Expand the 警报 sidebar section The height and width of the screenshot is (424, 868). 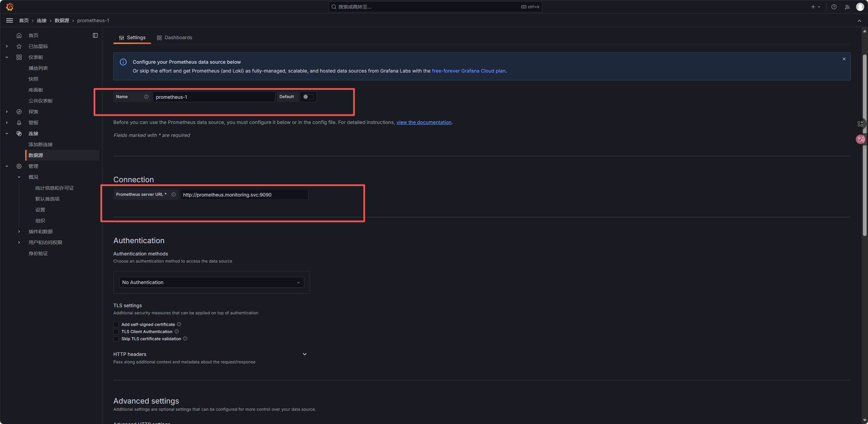click(x=7, y=123)
